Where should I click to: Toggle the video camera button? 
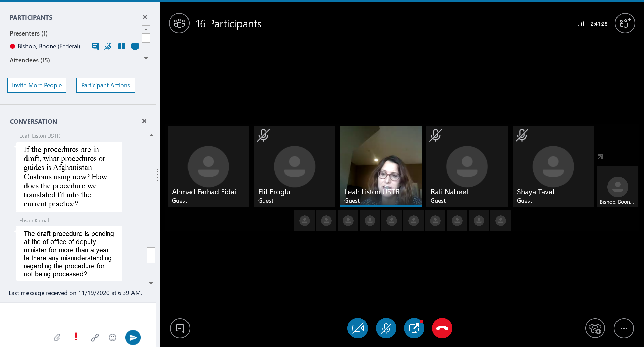358,328
